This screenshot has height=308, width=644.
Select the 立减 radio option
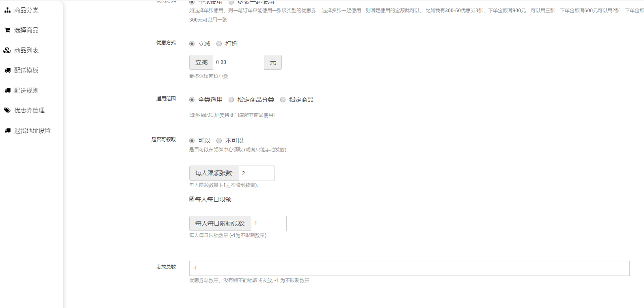coord(192,44)
